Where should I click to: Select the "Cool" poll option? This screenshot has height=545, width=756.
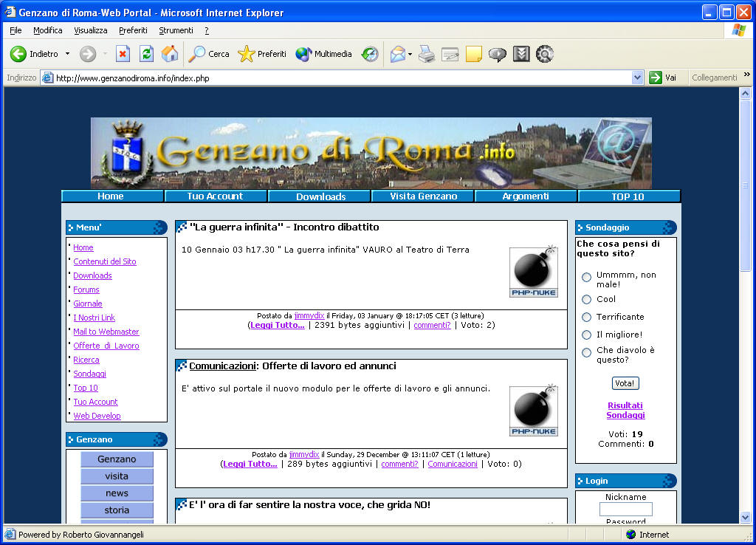pyautogui.click(x=586, y=300)
